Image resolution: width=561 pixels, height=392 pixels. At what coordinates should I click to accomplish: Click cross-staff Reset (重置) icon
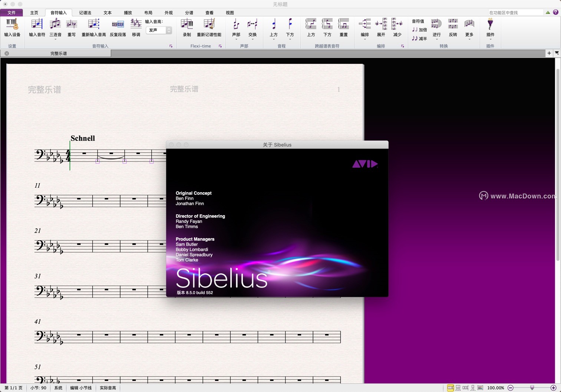(344, 27)
